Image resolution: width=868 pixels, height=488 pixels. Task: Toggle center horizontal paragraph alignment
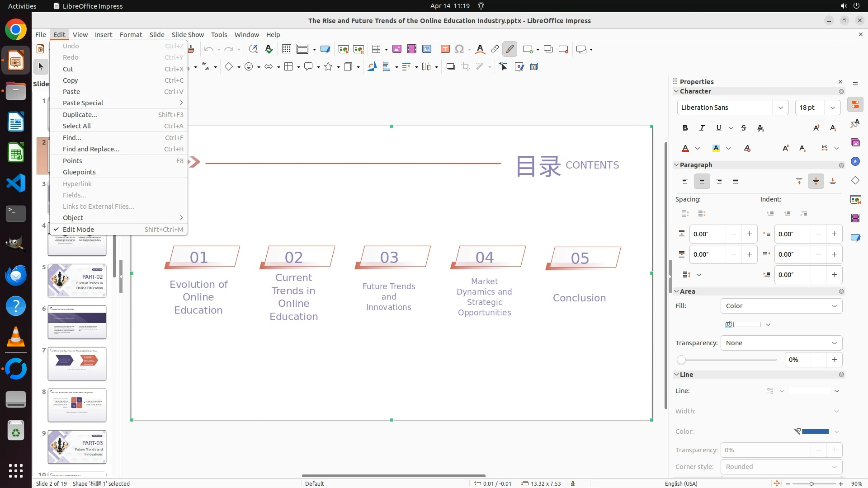pos(702,181)
